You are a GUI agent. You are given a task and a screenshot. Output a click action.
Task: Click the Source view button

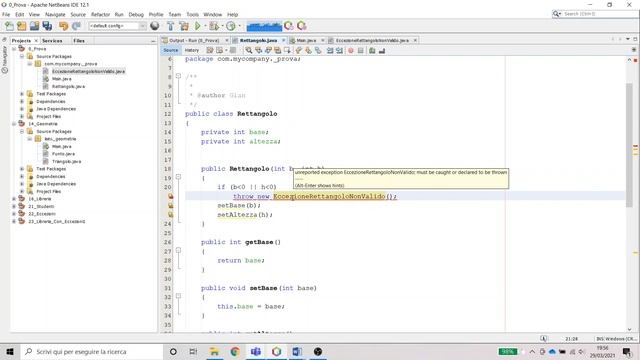[171, 50]
